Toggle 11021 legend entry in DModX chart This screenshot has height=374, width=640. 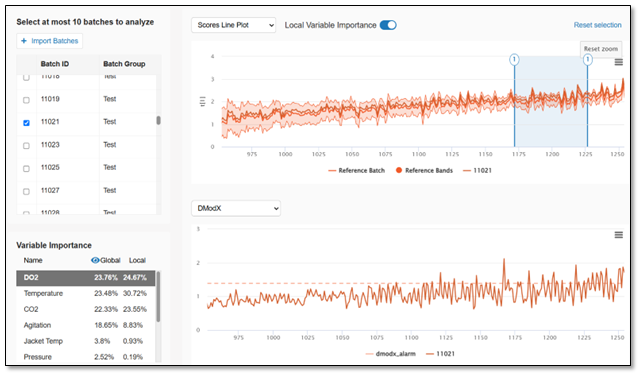(x=440, y=354)
